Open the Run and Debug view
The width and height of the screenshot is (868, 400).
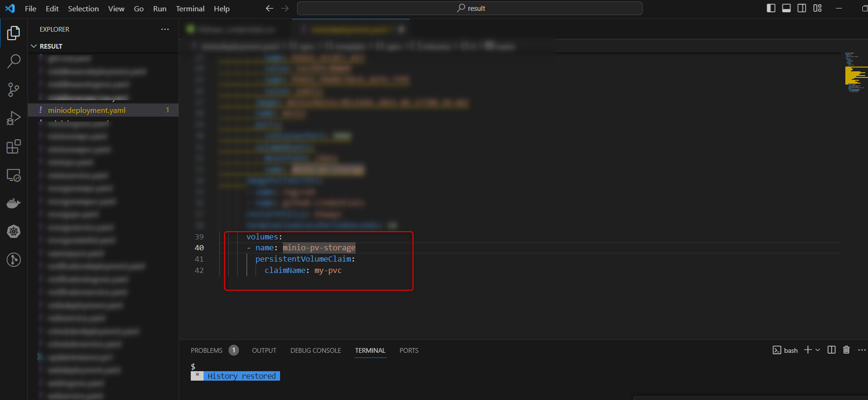pos(14,118)
